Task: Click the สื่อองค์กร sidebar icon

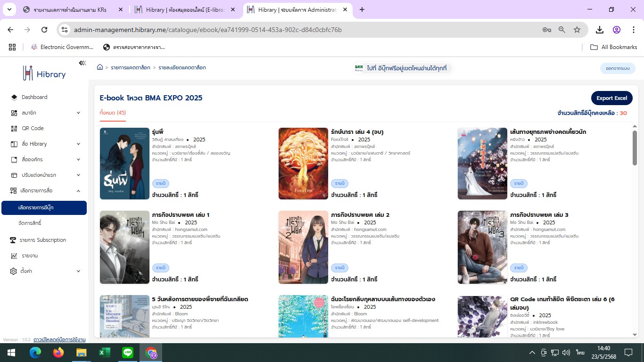Action: [14, 159]
